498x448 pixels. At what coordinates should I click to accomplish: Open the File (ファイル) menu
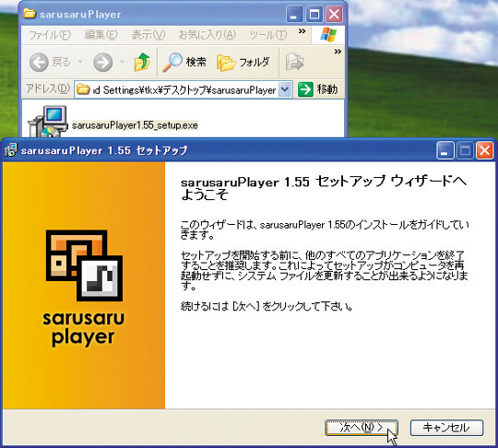click(50, 35)
